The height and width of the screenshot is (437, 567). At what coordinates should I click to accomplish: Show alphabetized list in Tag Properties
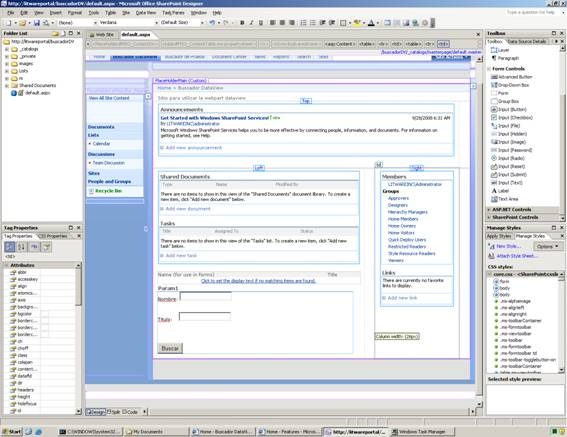tap(21, 247)
